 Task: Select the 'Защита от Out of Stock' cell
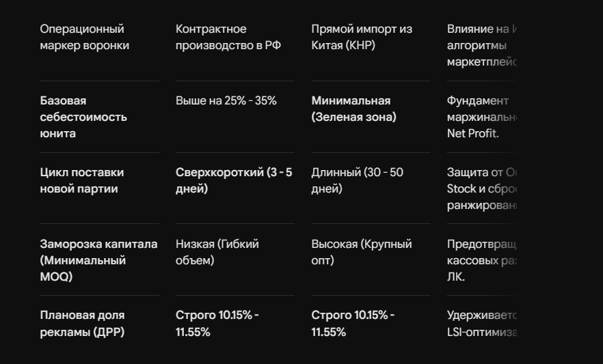pyautogui.click(x=481, y=188)
